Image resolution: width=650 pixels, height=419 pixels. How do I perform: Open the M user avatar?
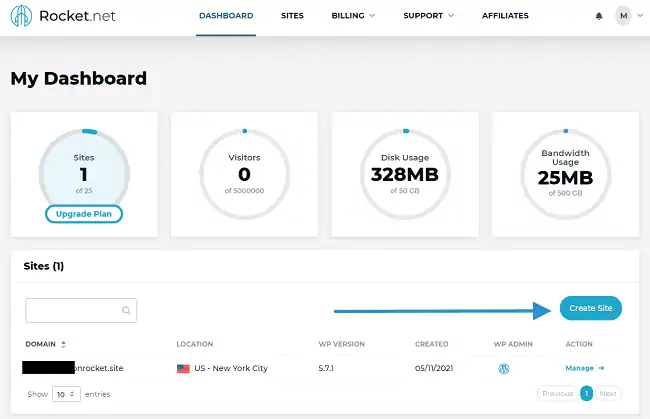tap(623, 16)
